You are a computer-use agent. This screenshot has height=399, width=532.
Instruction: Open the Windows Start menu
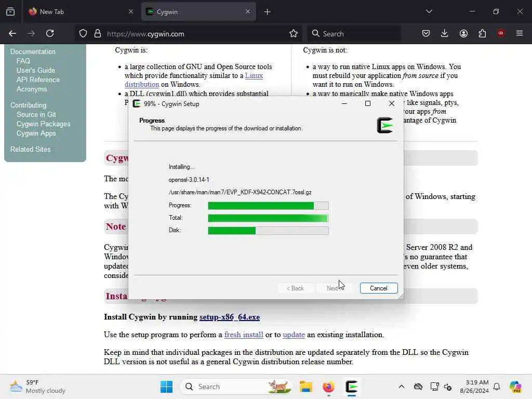coord(166,387)
